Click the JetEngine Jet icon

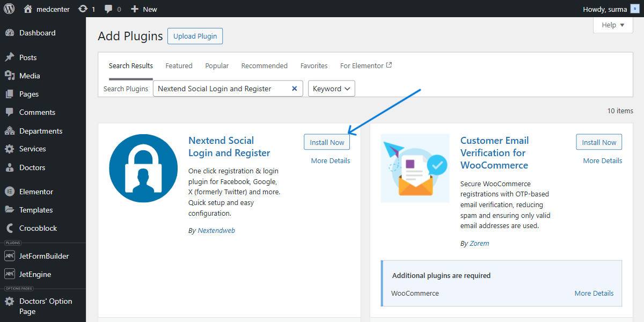9,274
